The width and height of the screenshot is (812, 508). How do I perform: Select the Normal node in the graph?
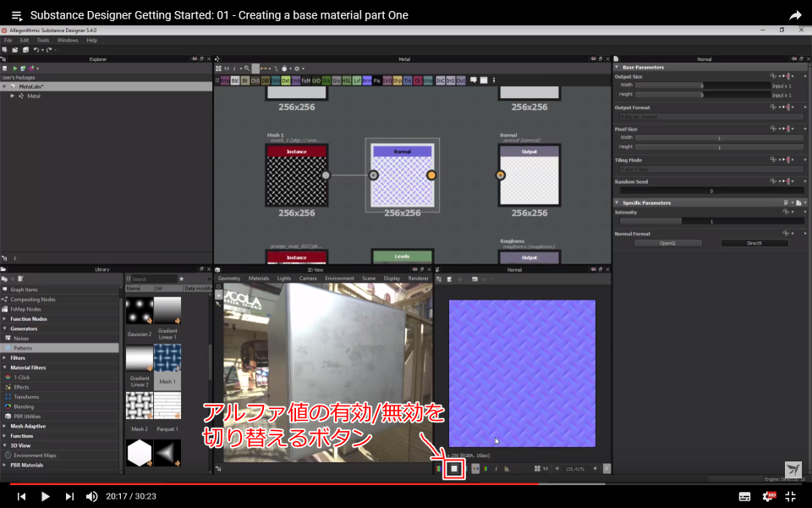pyautogui.click(x=403, y=175)
